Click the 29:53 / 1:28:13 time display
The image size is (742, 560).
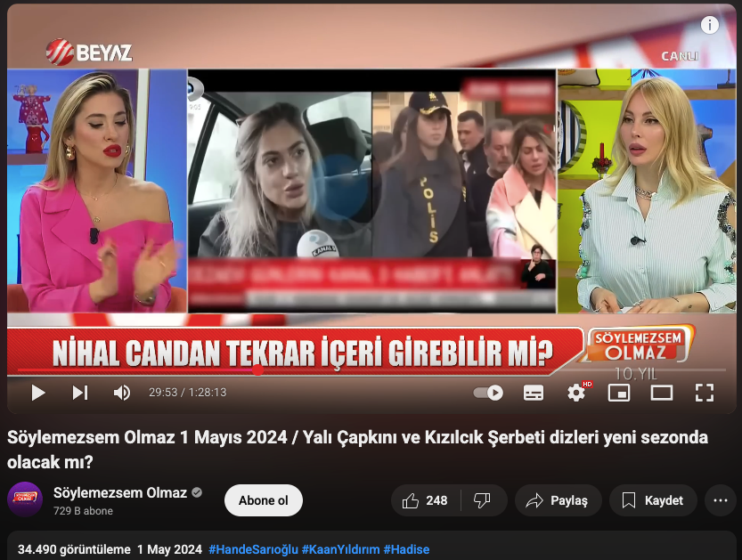pyautogui.click(x=187, y=393)
